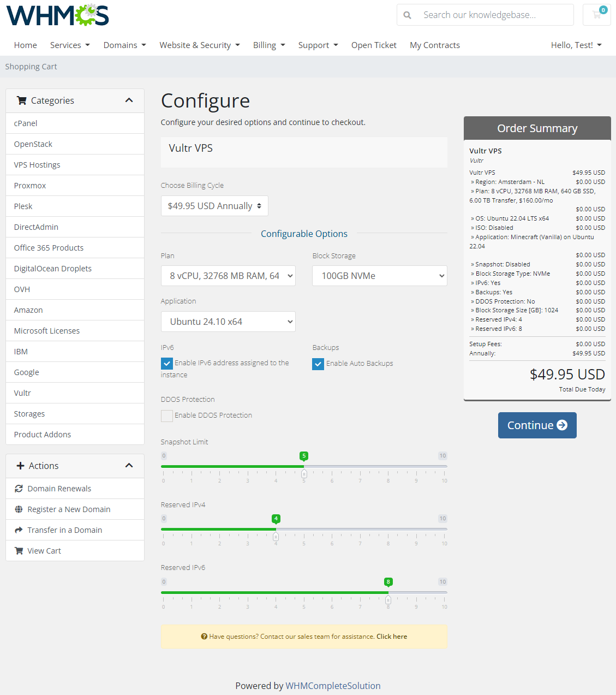
Task: Change the Application dropdown selection
Action: coord(228,322)
